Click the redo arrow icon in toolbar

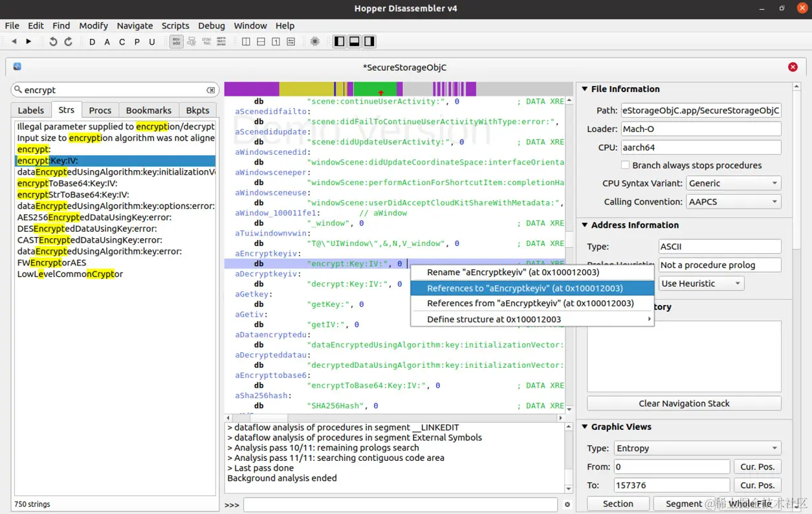68,41
